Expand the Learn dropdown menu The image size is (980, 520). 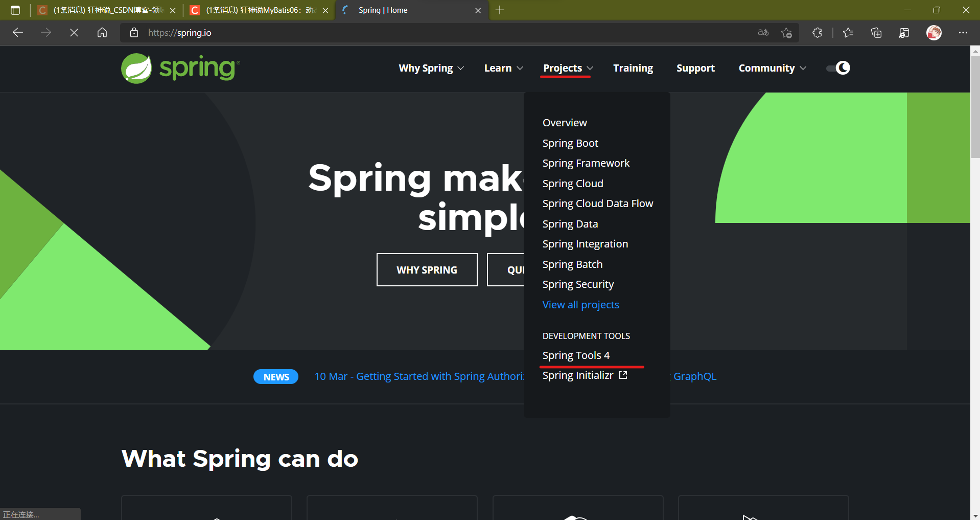pos(503,68)
